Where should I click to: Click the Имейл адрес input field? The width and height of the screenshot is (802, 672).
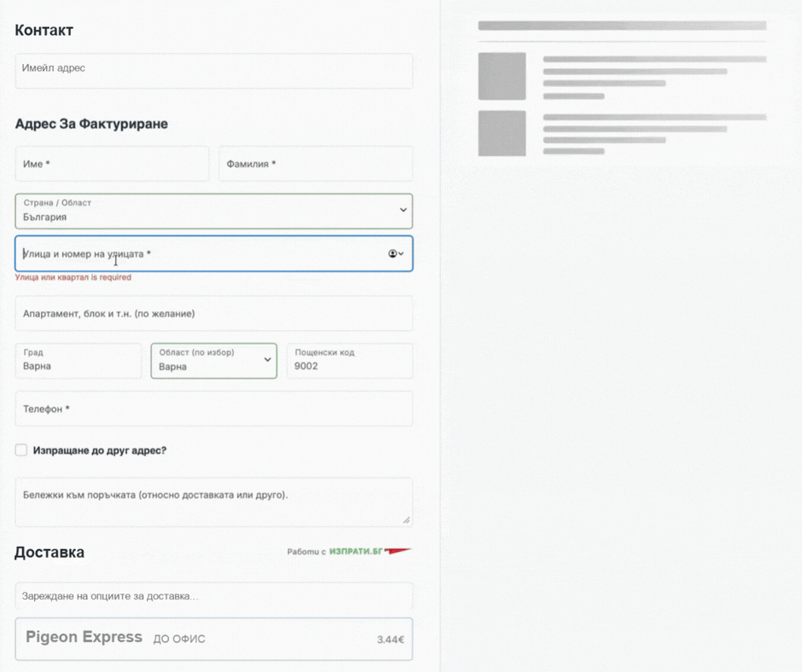[x=214, y=71]
